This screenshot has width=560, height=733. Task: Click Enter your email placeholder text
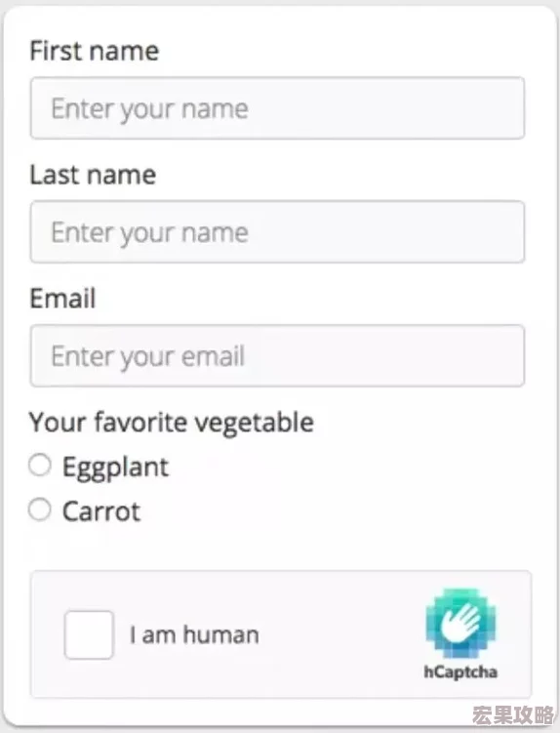point(148,356)
